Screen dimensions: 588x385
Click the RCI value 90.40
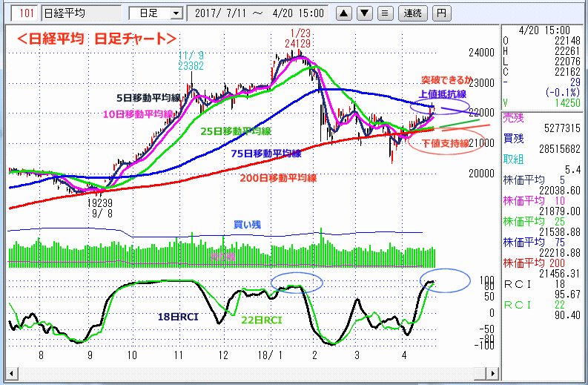coord(567,315)
